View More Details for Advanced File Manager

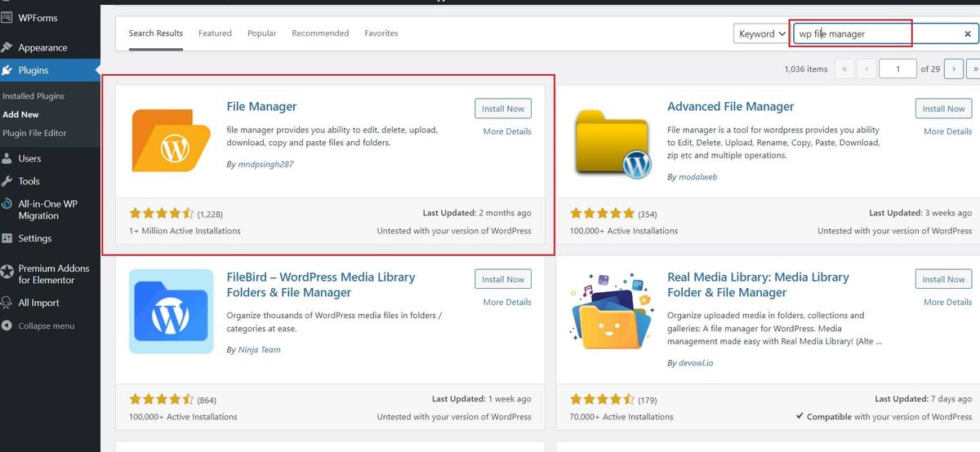pyautogui.click(x=948, y=131)
